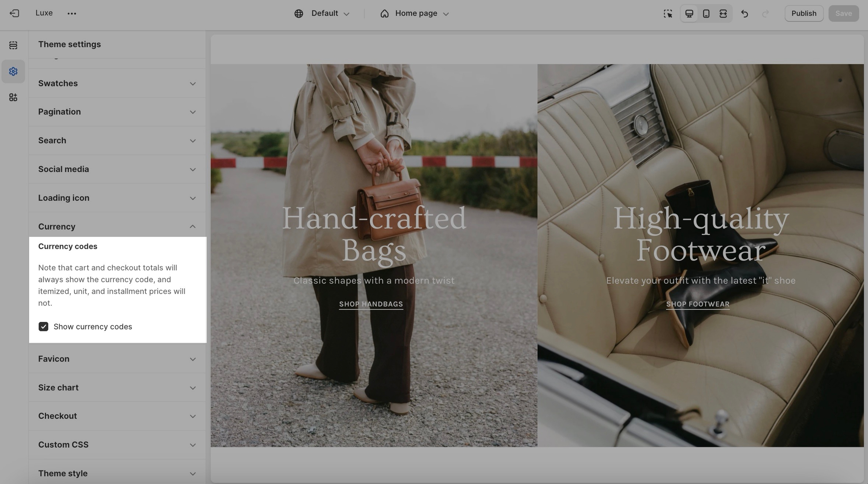The width and height of the screenshot is (868, 484).
Task: Switch to fullscreen preview icon
Action: [x=723, y=14]
